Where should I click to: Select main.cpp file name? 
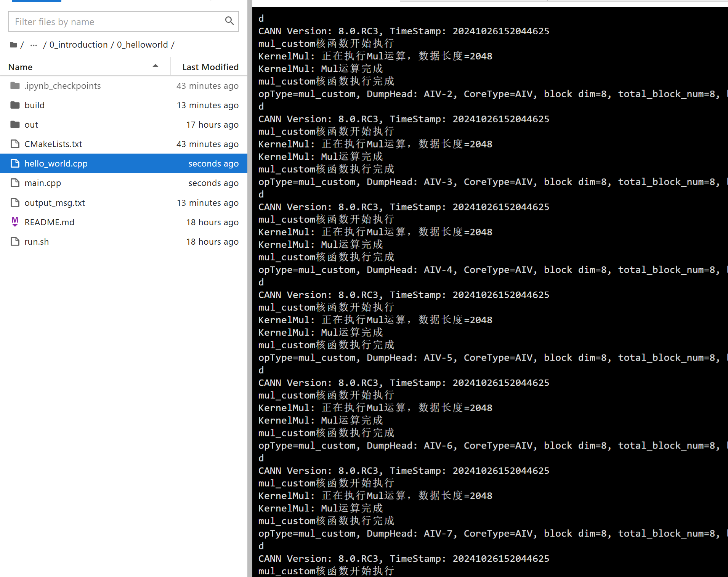tap(43, 183)
